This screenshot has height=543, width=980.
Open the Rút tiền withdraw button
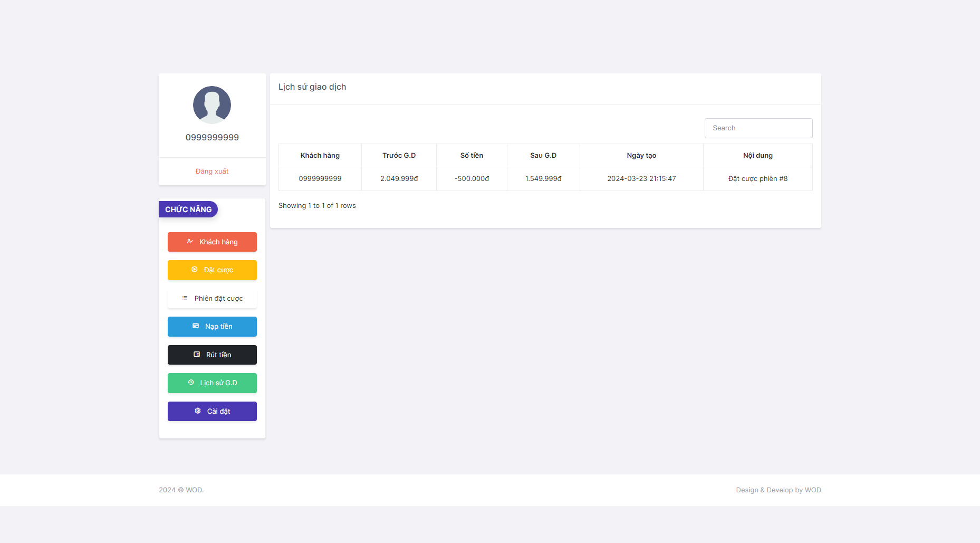(x=212, y=355)
